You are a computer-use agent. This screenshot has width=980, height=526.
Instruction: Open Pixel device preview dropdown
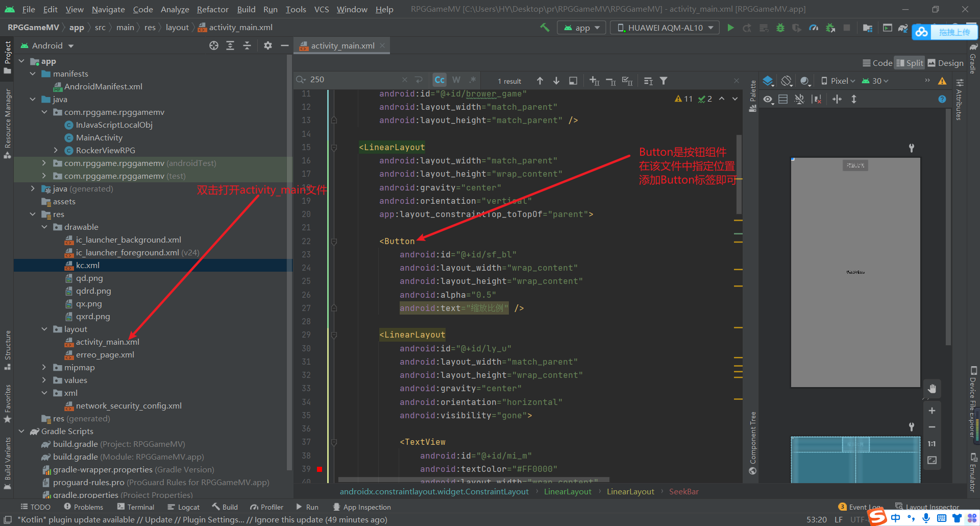tap(838, 81)
